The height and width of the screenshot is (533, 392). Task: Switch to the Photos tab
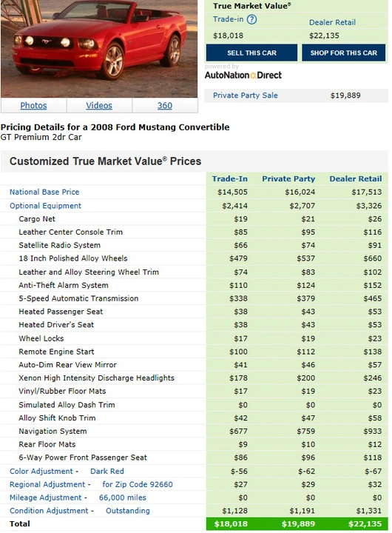(33, 105)
